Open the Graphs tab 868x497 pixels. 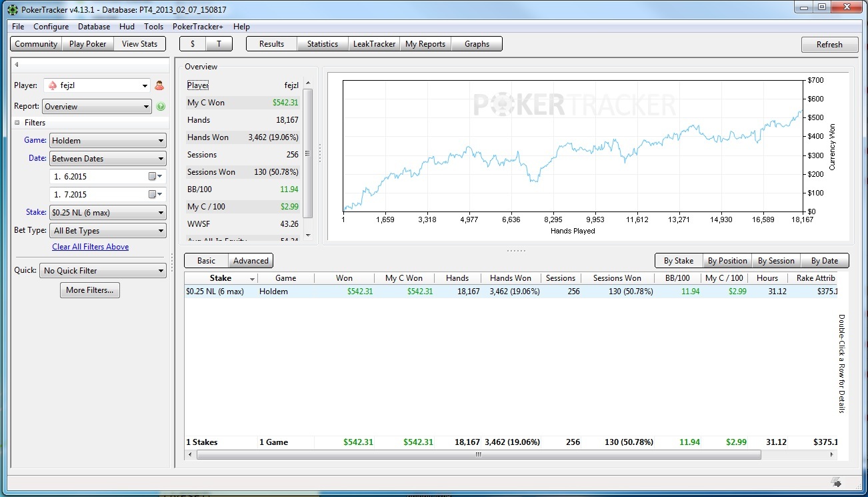pyautogui.click(x=477, y=44)
